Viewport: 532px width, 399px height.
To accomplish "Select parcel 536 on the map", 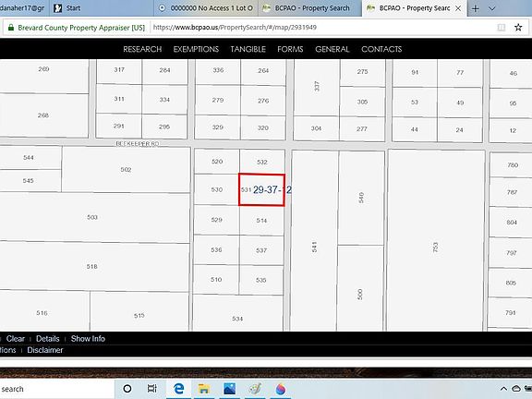I will click(216, 249).
